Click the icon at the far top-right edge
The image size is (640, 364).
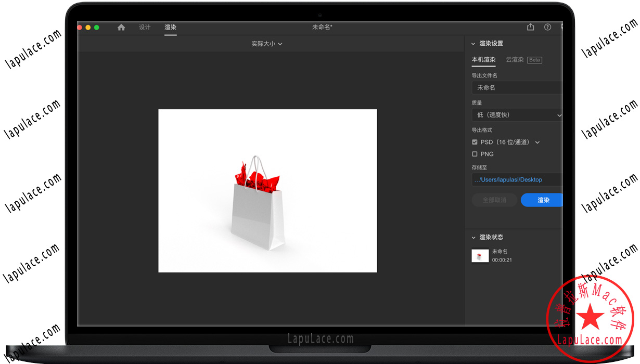pos(563,27)
